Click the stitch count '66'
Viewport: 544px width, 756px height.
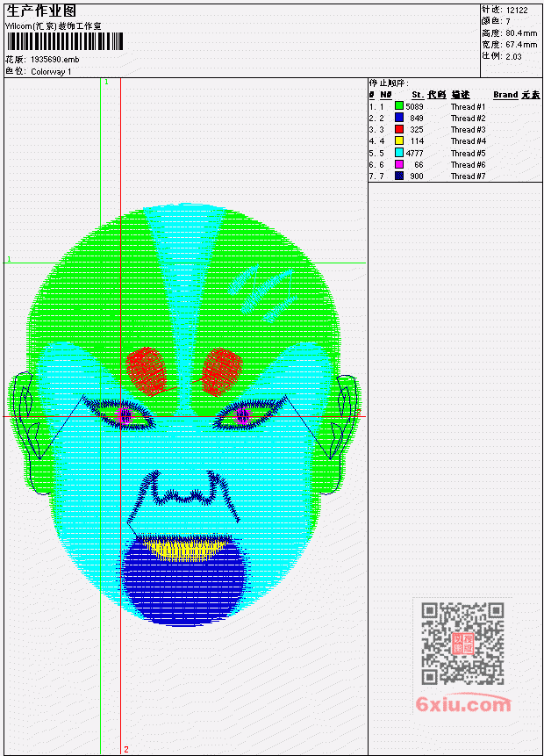(419, 165)
